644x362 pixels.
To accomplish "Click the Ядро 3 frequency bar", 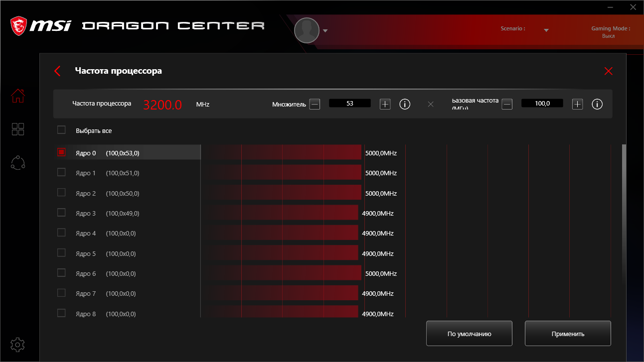I will click(x=280, y=213).
